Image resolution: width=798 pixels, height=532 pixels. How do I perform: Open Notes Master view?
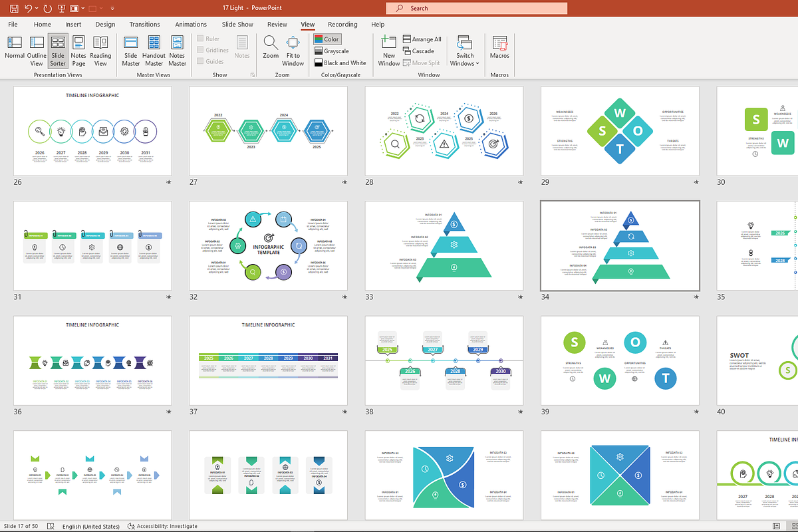(x=178, y=51)
